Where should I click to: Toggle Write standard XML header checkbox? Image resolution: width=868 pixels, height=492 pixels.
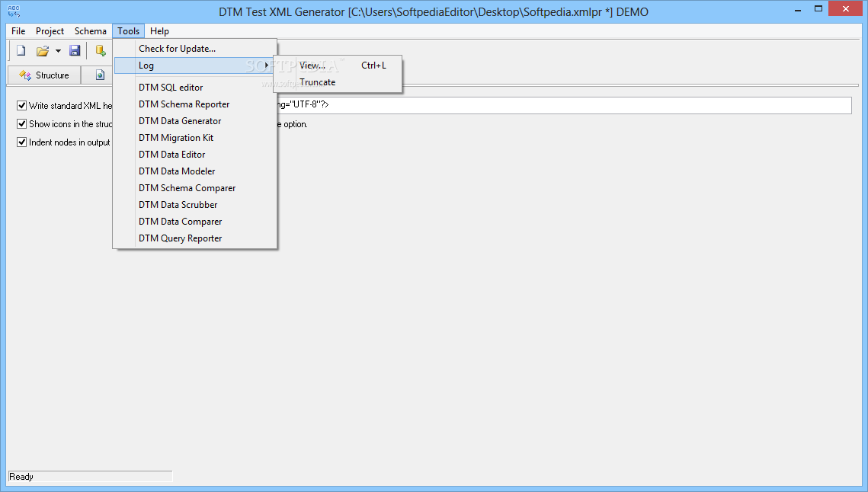[21, 105]
